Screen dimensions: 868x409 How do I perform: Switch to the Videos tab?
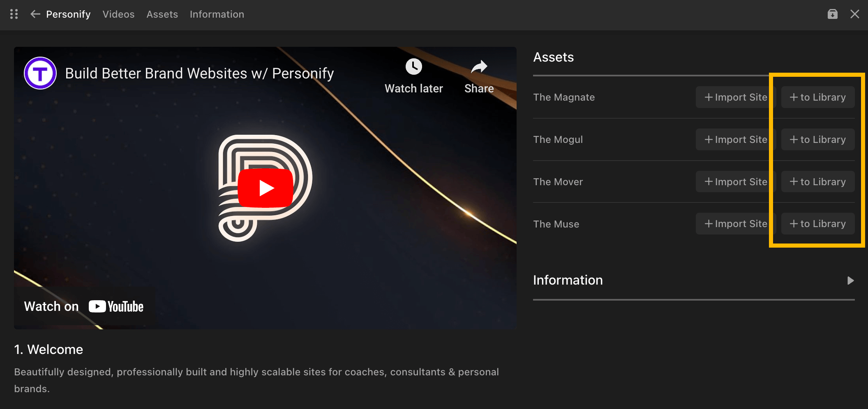click(x=118, y=14)
